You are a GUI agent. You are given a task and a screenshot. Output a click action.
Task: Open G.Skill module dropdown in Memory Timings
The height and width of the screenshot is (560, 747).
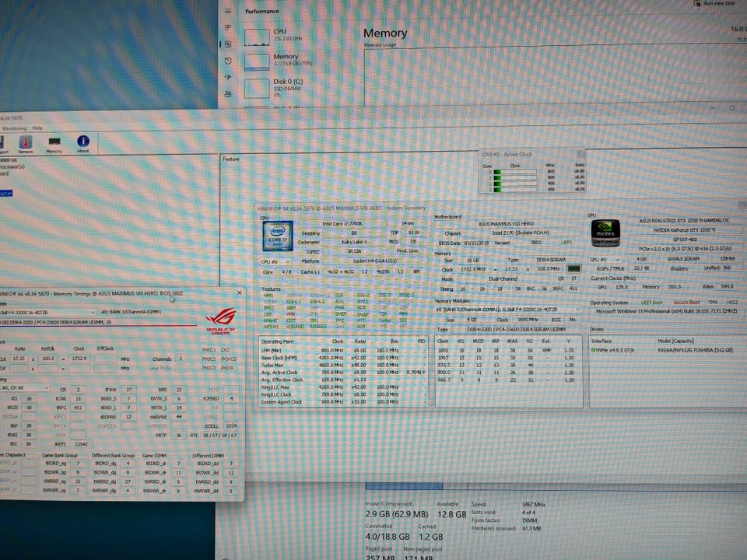pos(47,312)
